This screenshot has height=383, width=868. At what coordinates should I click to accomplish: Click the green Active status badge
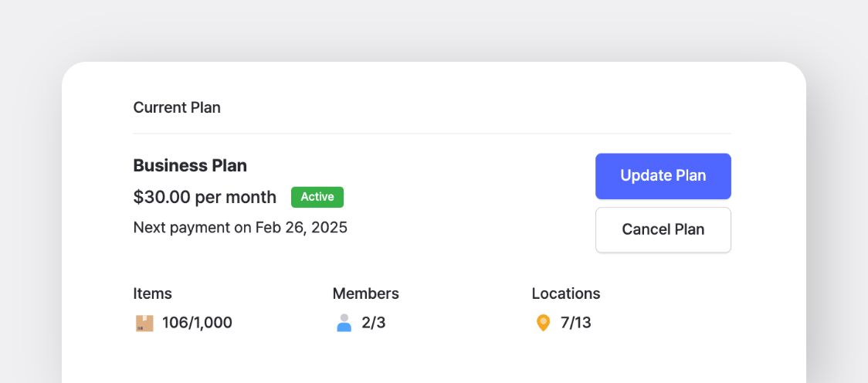click(x=317, y=197)
